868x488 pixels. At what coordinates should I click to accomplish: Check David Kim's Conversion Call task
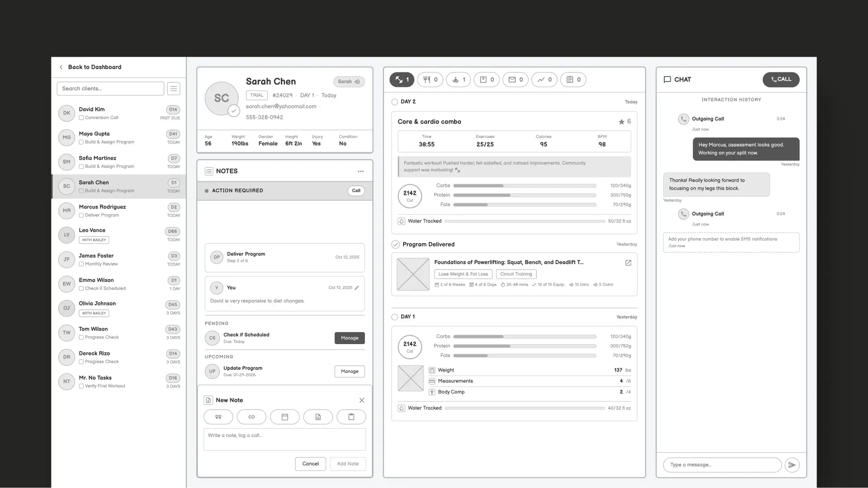pos(82,117)
